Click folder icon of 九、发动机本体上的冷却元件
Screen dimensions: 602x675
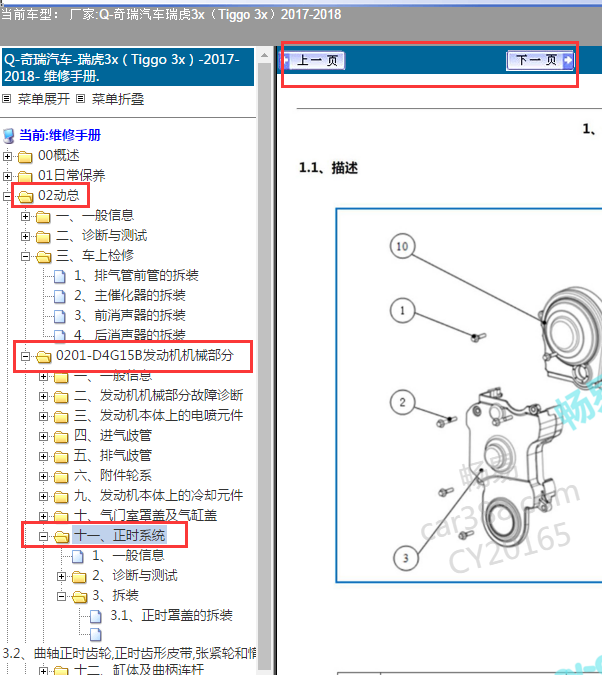point(61,497)
